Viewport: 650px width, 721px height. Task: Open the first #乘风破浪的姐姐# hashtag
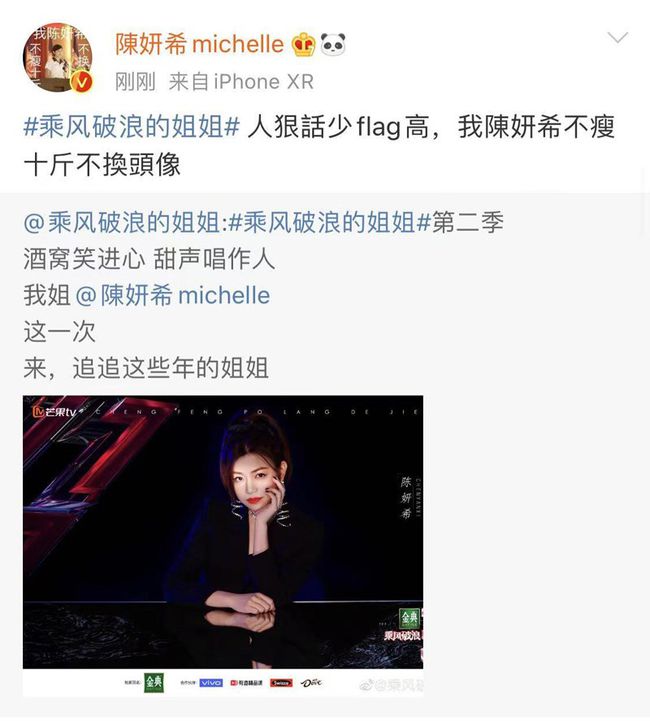[131, 126]
